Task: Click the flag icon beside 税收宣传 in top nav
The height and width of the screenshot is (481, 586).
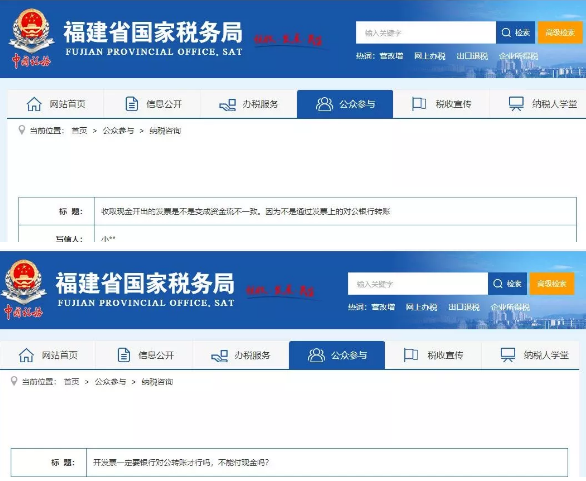Action: 419,104
